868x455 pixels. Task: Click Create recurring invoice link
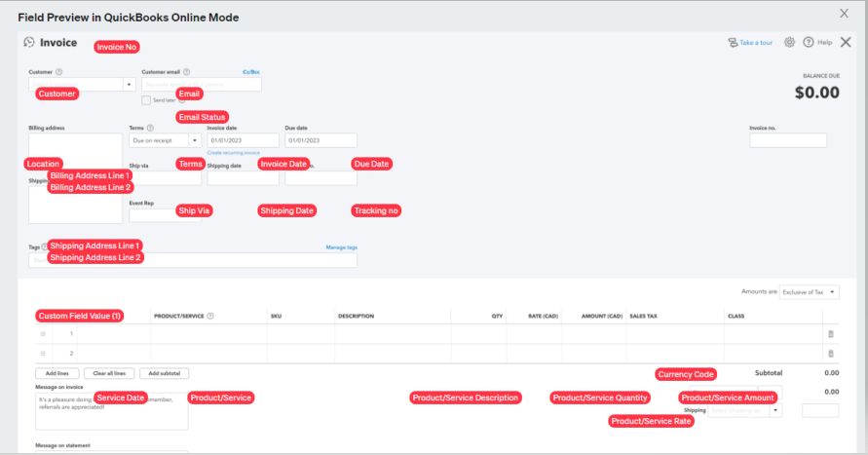pyautogui.click(x=233, y=153)
